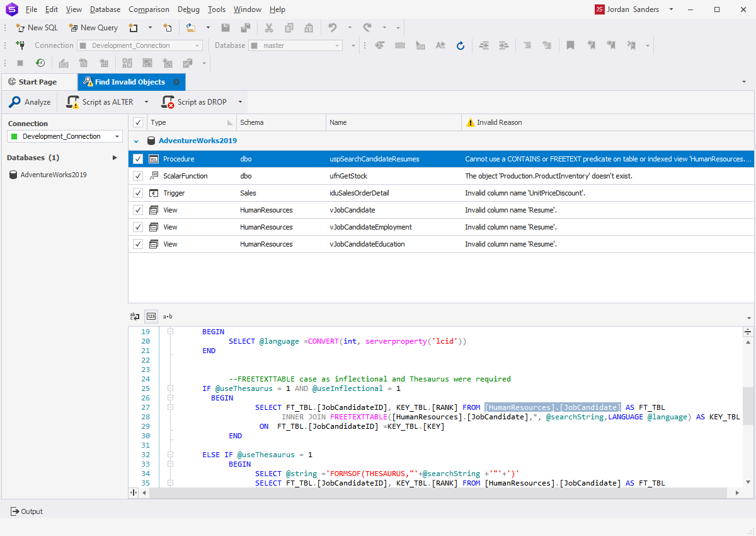Click the Toggle Bookmark icon in toolbar
This screenshot has width=756, height=536.
[570, 45]
